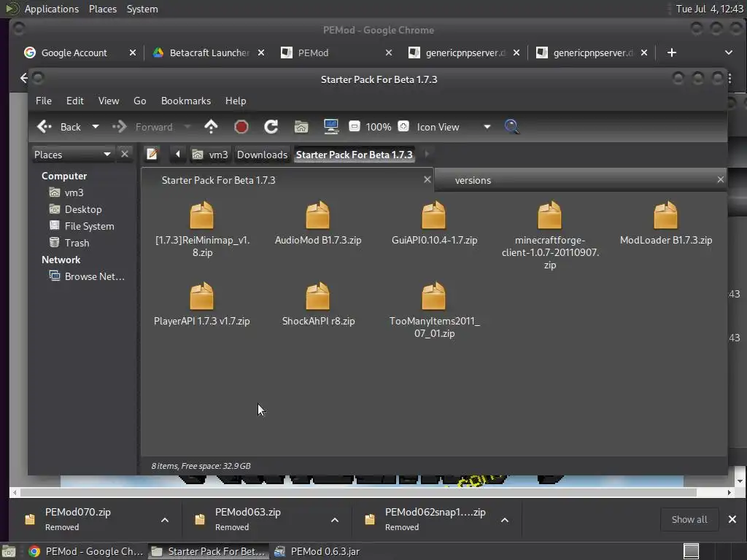The image size is (747, 560).
Task: Close the versions file manager tab
Action: click(720, 179)
